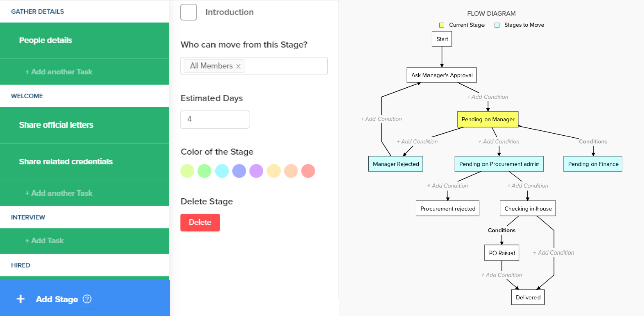The width and height of the screenshot is (644, 316).
Task: Open the People details task
Action: 45,40
